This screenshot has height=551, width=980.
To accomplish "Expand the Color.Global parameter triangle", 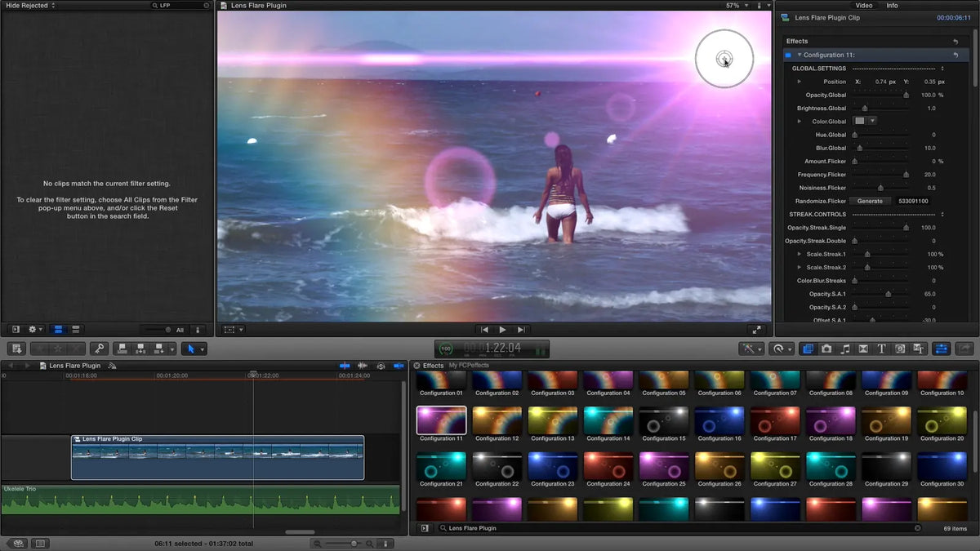I will (x=800, y=122).
